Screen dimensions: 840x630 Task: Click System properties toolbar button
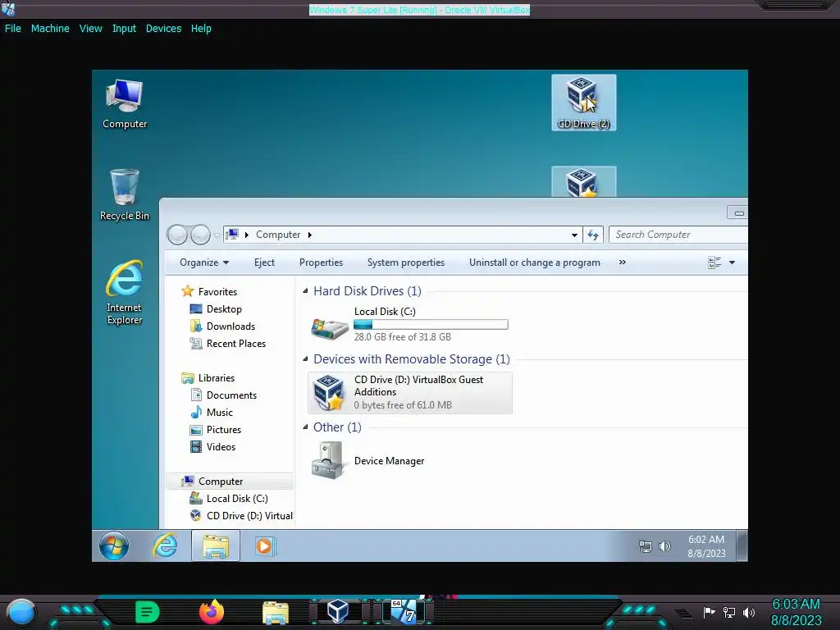(x=405, y=262)
